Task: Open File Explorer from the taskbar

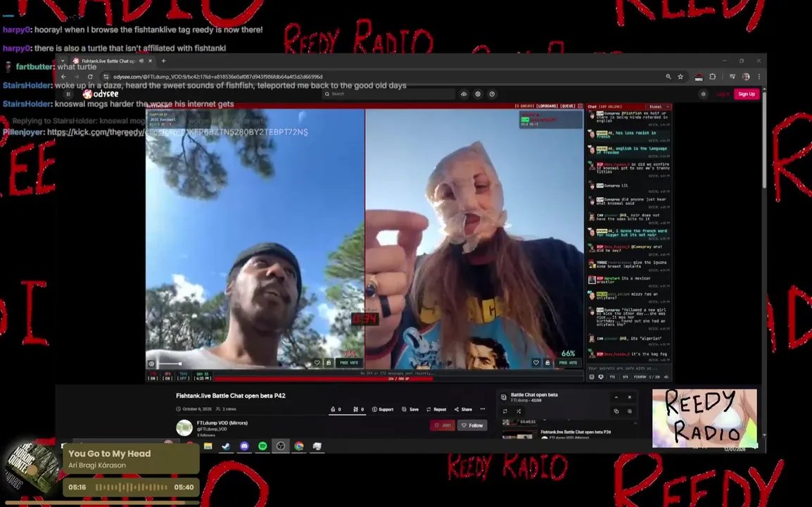Action: click(208, 446)
